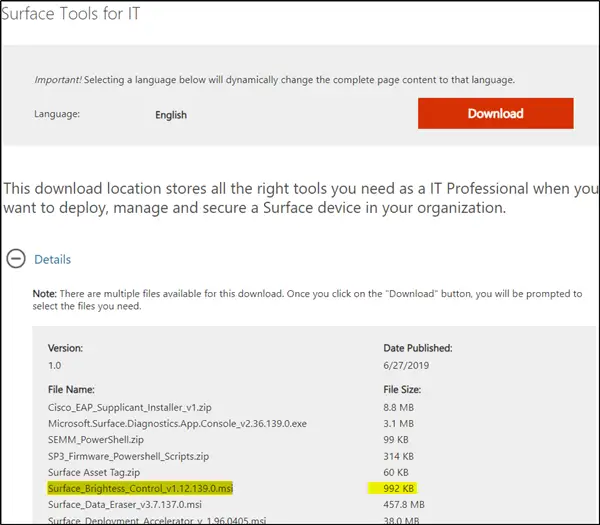Select SP3_Firmware_Powershell_Scripts.zip file name

click(x=128, y=456)
